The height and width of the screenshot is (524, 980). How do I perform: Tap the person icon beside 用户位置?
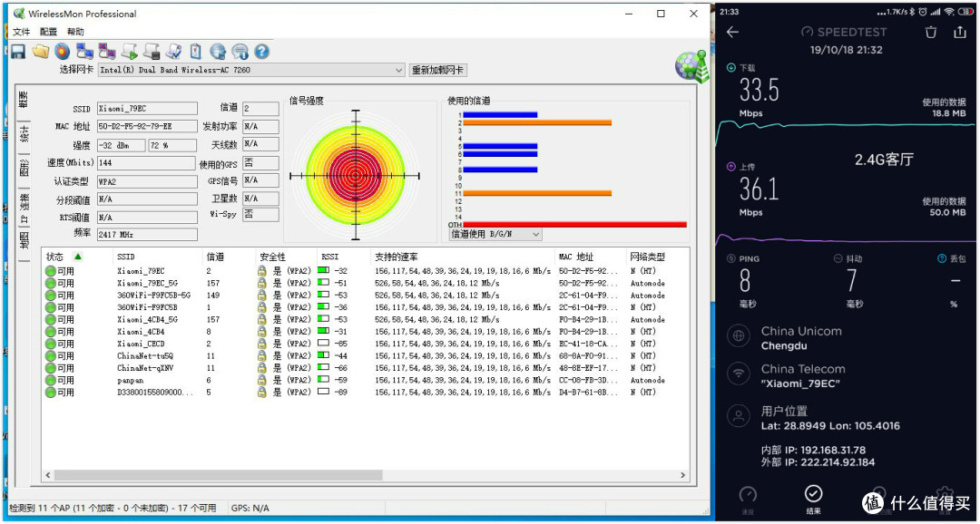coord(740,416)
